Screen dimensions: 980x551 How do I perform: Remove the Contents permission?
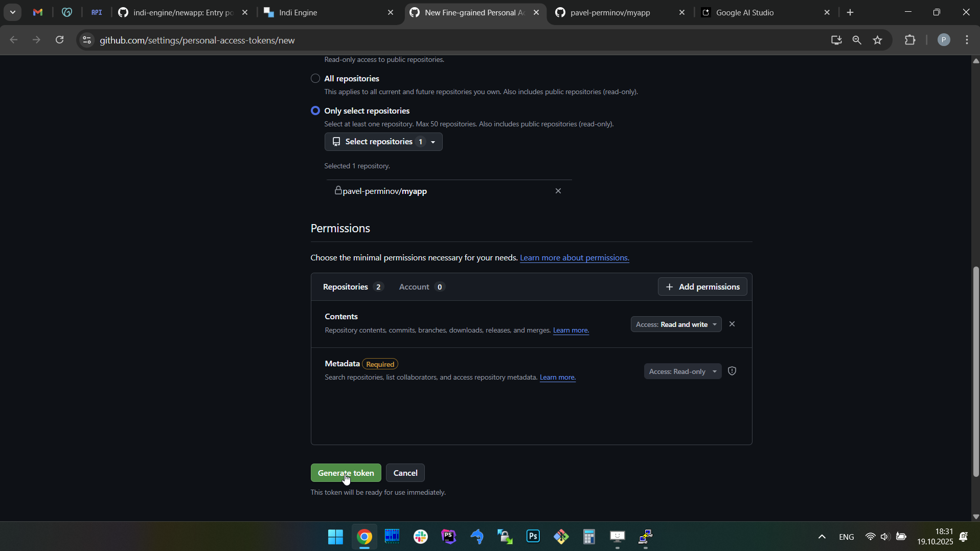732,324
